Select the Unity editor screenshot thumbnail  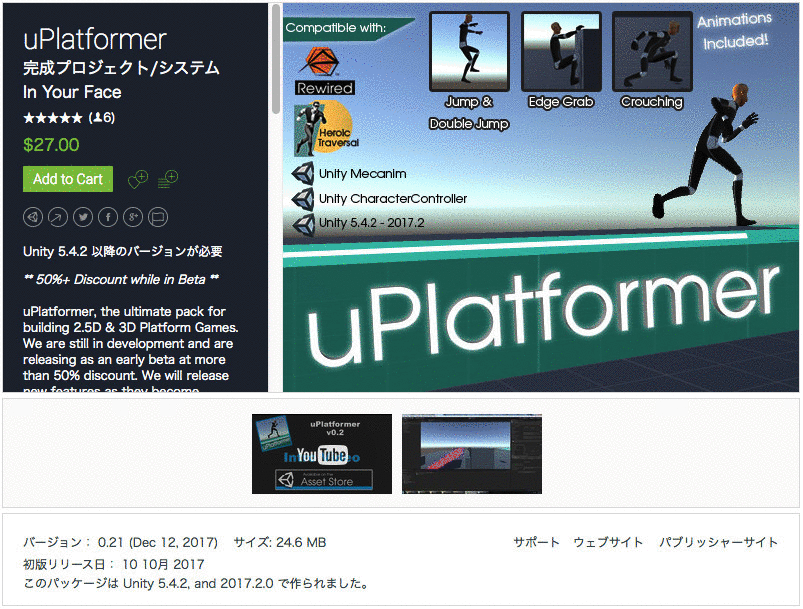[472, 454]
